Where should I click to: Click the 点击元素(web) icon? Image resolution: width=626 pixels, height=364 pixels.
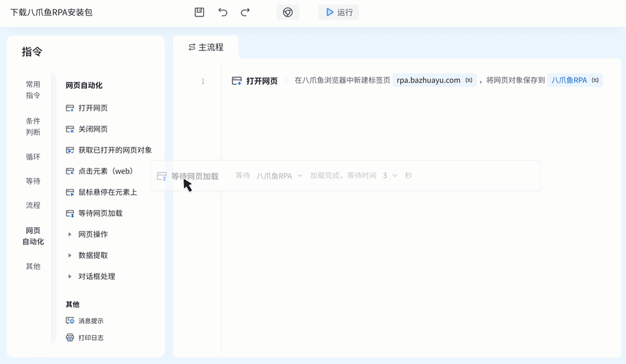point(70,171)
